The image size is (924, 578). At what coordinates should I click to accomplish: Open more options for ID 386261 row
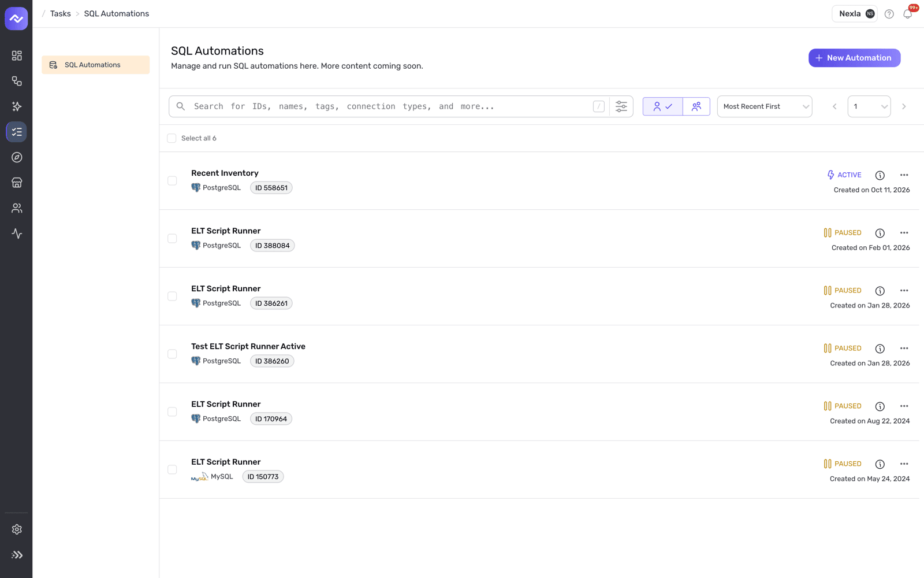click(x=904, y=291)
